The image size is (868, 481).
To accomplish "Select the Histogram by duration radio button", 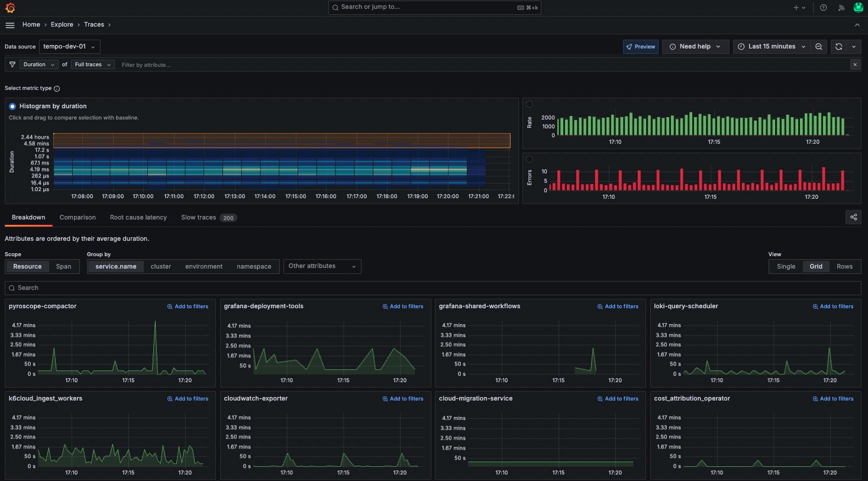I will [12, 106].
